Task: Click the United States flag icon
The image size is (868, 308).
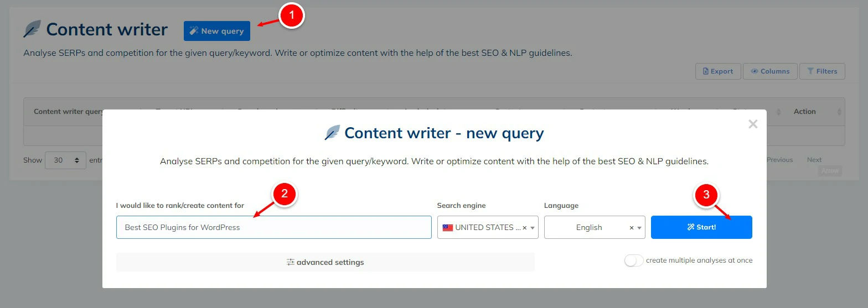Action: pyautogui.click(x=447, y=228)
